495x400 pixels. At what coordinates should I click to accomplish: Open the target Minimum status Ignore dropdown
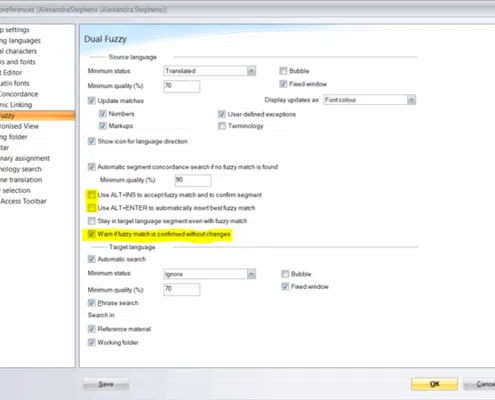[209, 274]
